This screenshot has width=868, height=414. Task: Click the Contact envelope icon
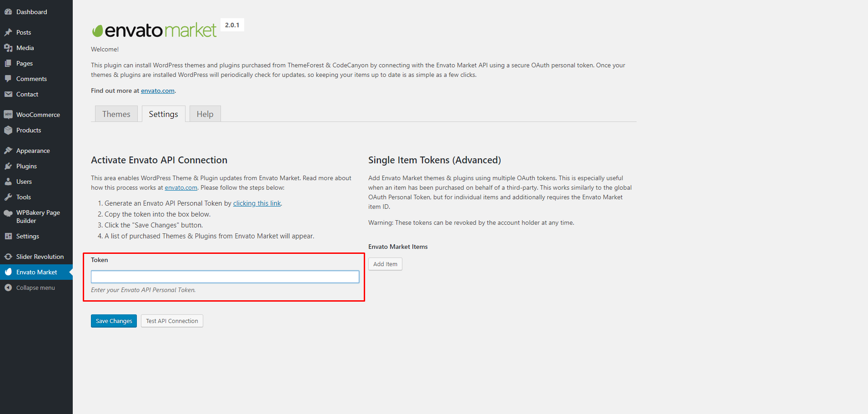tap(8, 94)
